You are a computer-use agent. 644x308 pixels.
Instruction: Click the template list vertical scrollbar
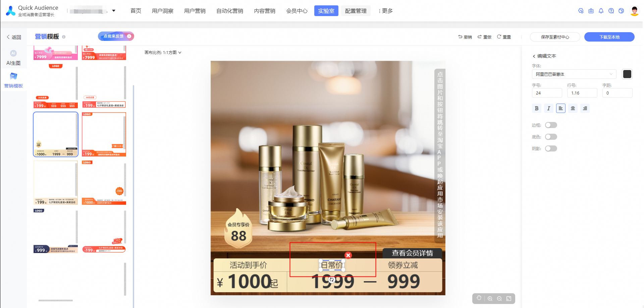tap(133, 196)
